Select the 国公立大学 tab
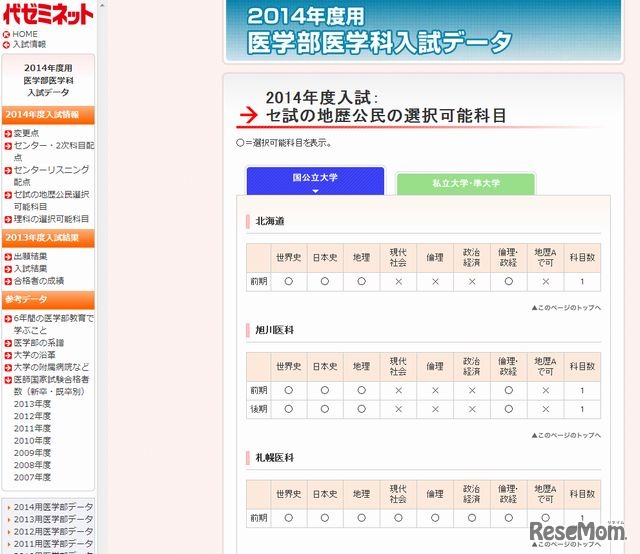 pyautogui.click(x=315, y=181)
